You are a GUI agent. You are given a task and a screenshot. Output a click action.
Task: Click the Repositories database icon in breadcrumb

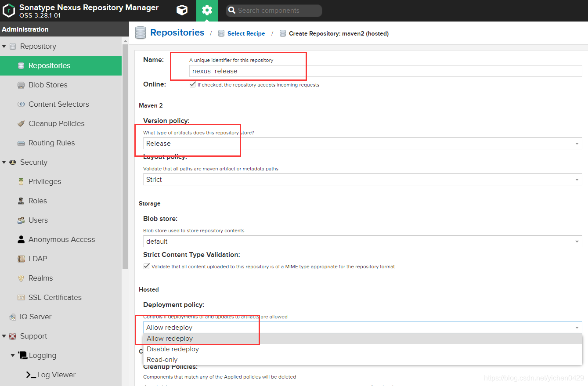click(x=141, y=33)
